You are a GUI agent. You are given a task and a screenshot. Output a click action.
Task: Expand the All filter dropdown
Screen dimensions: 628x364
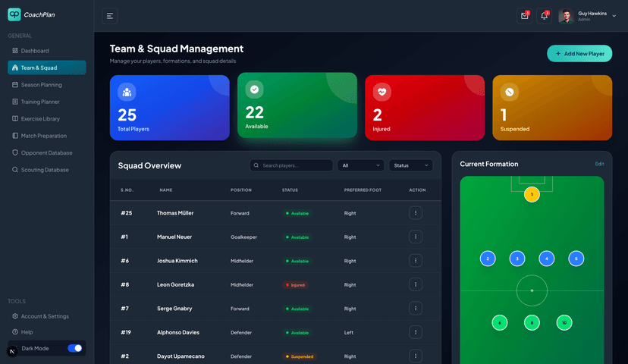point(360,165)
